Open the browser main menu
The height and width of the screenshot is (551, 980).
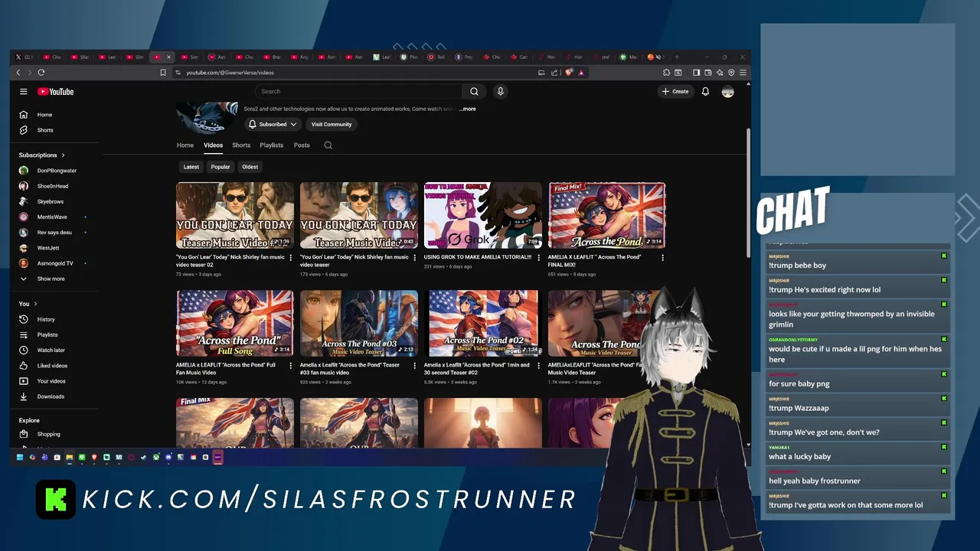(x=743, y=73)
